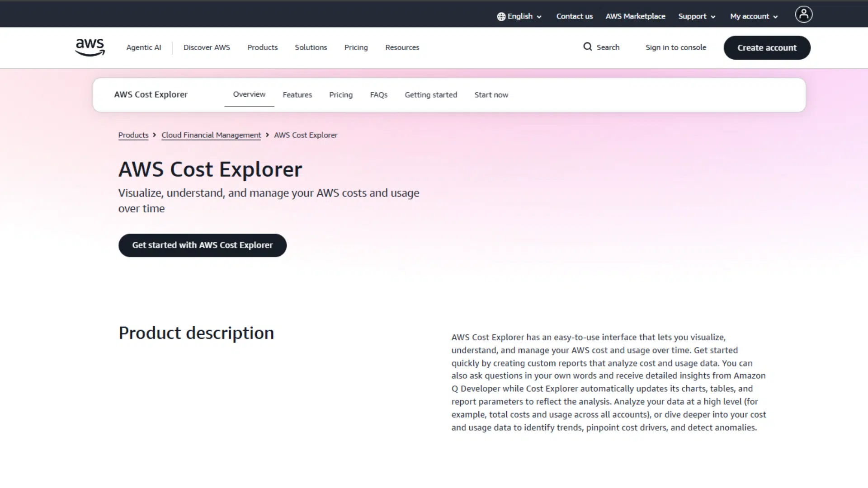The height and width of the screenshot is (488, 868).
Task: Click the magnifying glass search icon
Action: pos(587,47)
